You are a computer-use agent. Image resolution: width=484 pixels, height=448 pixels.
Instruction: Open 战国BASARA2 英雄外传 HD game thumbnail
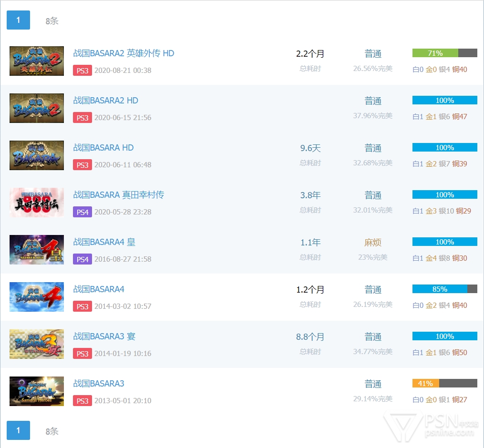[37, 61]
